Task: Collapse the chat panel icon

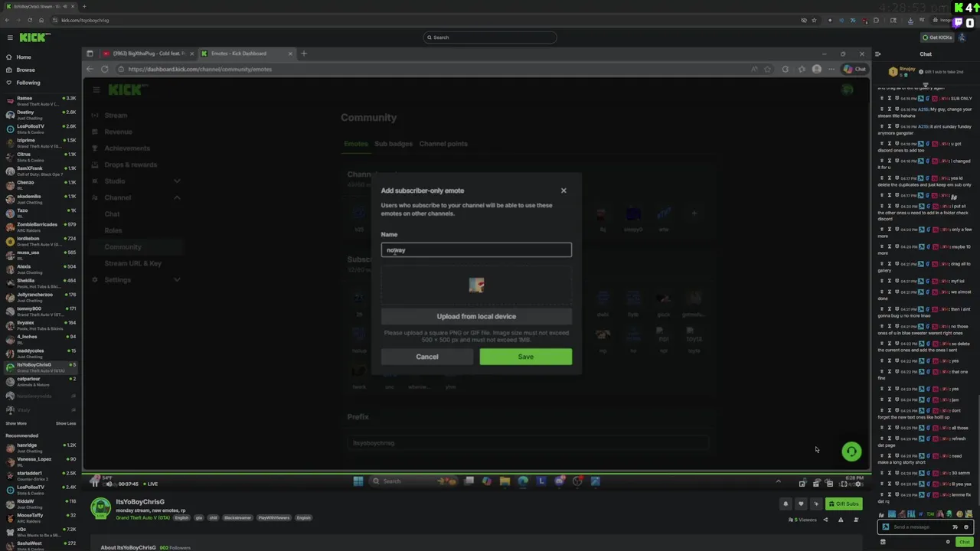Action: click(x=878, y=54)
